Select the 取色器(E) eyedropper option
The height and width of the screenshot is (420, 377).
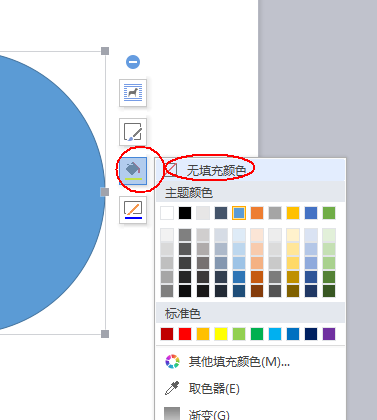tap(214, 389)
